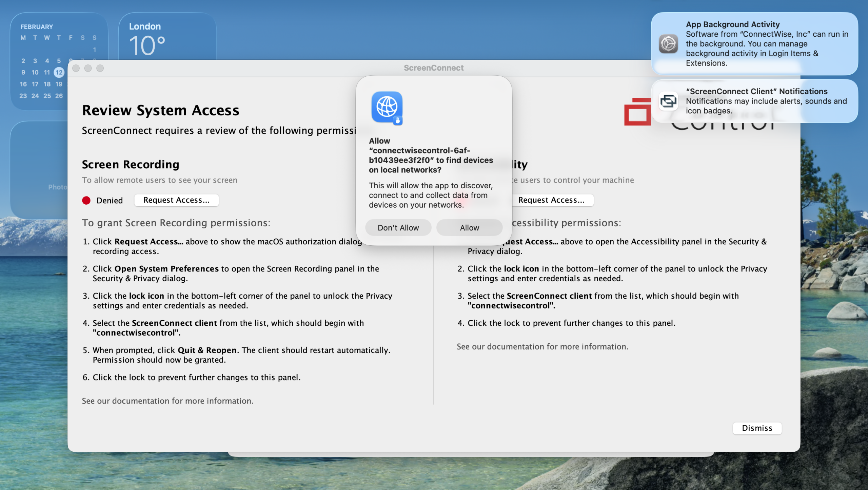This screenshot has height=490, width=868.
Task: Request Access for Accessibility control
Action: pyautogui.click(x=551, y=200)
